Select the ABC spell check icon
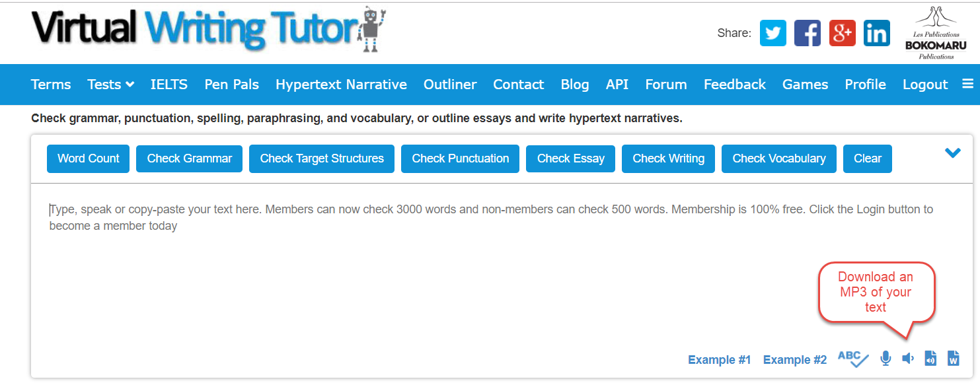Viewport: 980px width, 383px height. tap(852, 358)
